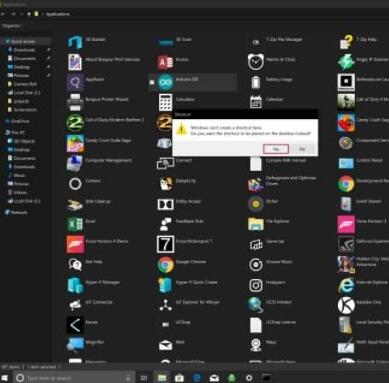This screenshot has height=383, width=389.
Task: Select the Disk Cleanup icon
Action: 75,204
